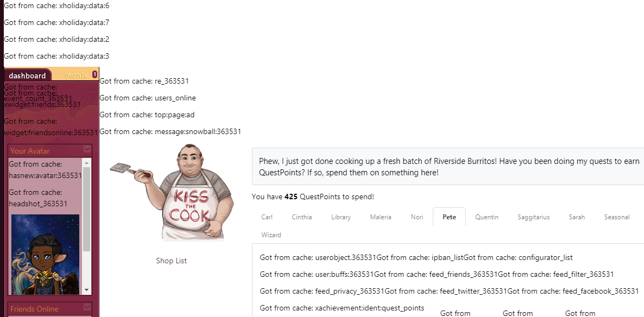Click the events notification badge

(x=95, y=74)
